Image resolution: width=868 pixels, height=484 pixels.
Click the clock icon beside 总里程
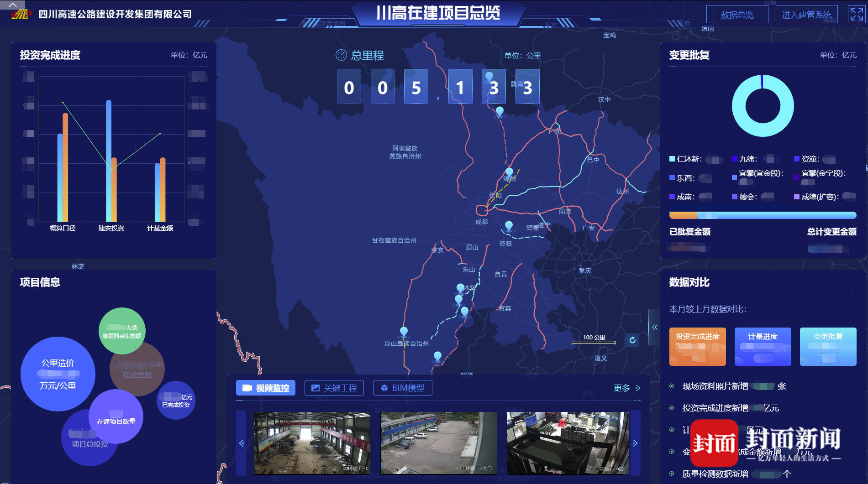click(x=341, y=55)
